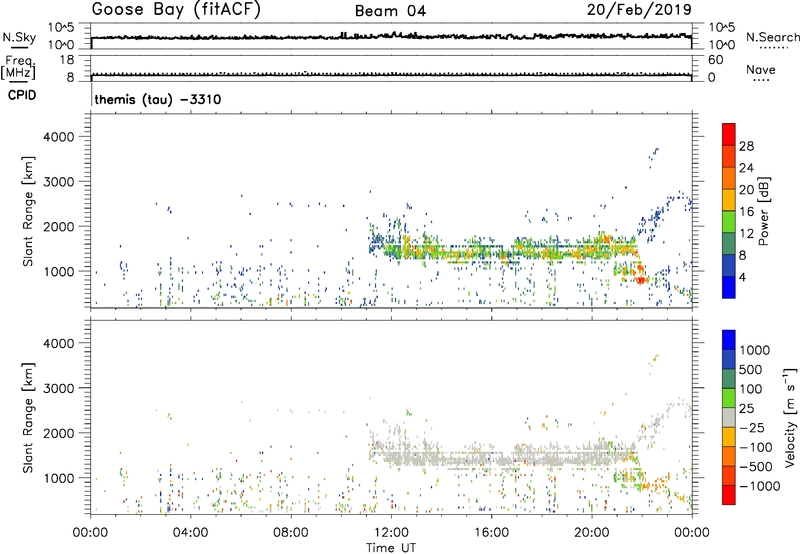Click the 'Power [dB]' color bar label
Screen dimensions: 800x554
click(x=763, y=211)
